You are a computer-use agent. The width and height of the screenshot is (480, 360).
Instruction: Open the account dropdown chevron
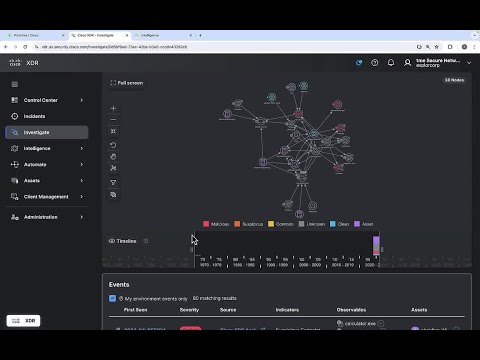pos(469,63)
